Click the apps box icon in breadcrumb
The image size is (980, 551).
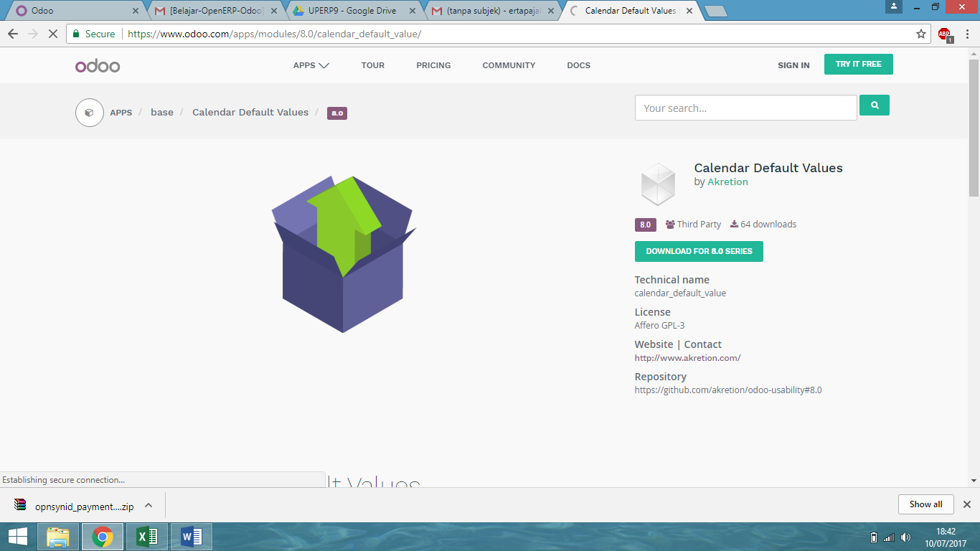point(90,113)
